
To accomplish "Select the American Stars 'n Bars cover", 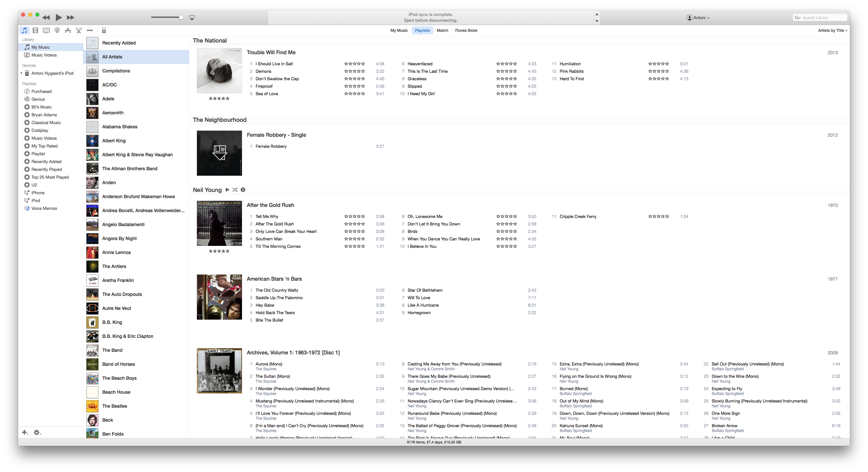I will pos(219,297).
